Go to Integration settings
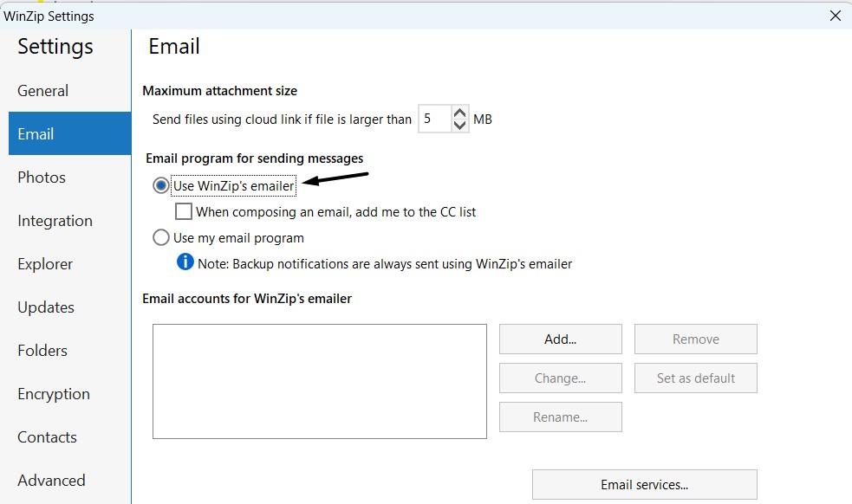Viewport: 852px width, 504px height. pyautogui.click(x=55, y=221)
